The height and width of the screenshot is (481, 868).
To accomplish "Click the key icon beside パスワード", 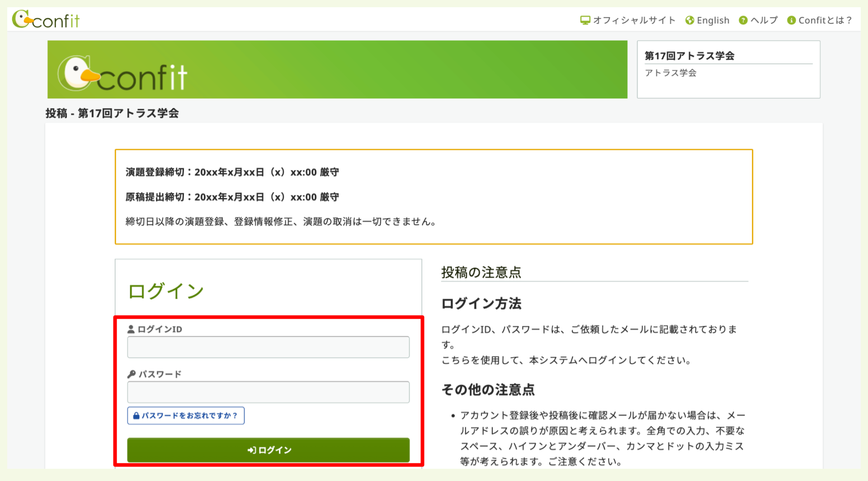I will (x=131, y=374).
